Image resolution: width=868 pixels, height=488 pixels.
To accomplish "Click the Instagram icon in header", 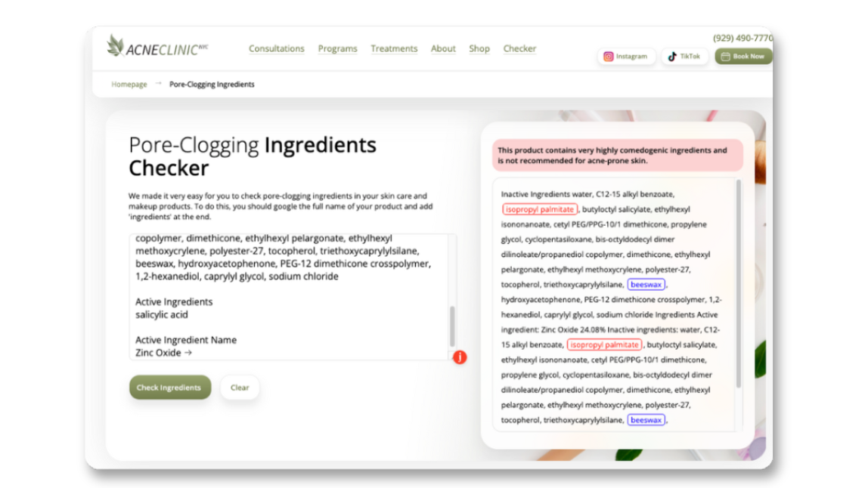I will pyautogui.click(x=608, y=57).
